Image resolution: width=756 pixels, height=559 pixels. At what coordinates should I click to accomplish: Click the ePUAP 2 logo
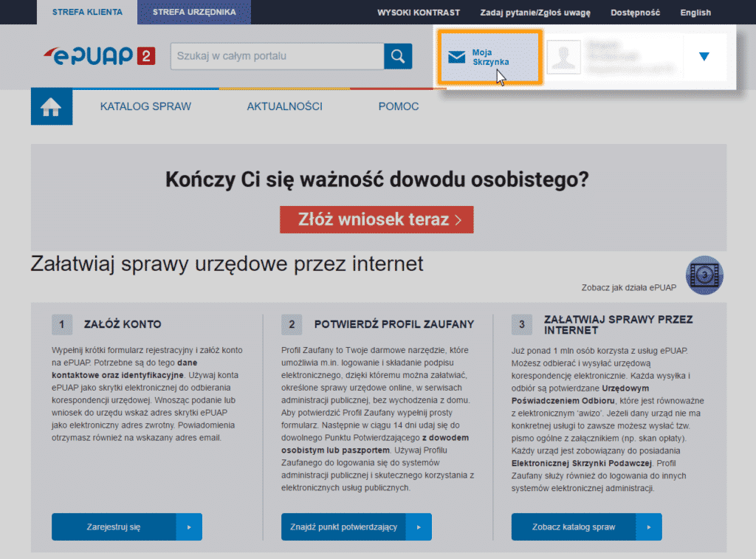(100, 56)
